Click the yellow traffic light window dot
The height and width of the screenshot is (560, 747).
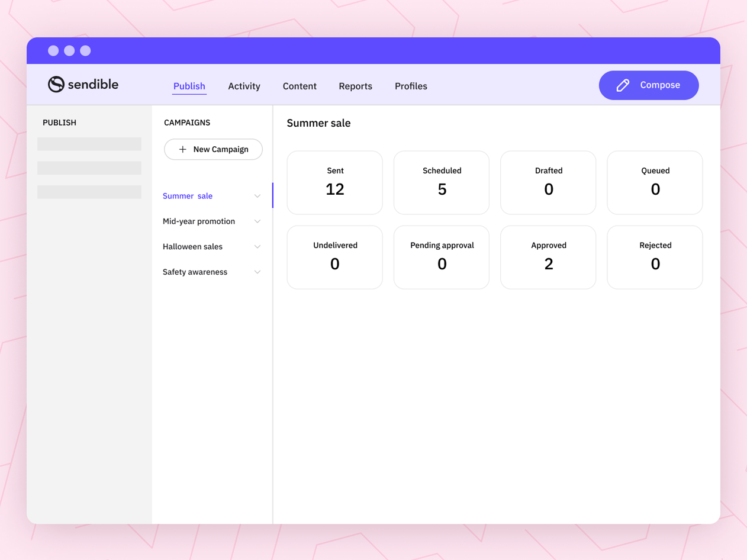click(69, 50)
